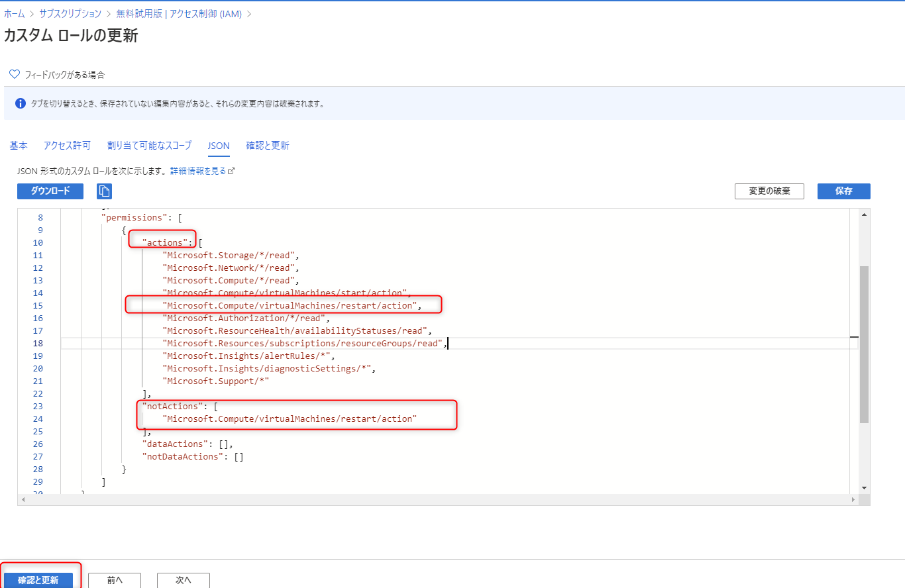Click the feedback heart icon
The height and width of the screenshot is (588, 905).
(x=15, y=74)
